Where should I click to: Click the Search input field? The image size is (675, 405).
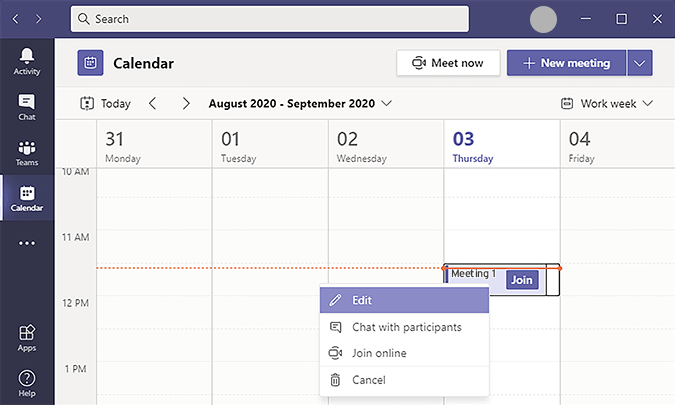pos(270,19)
